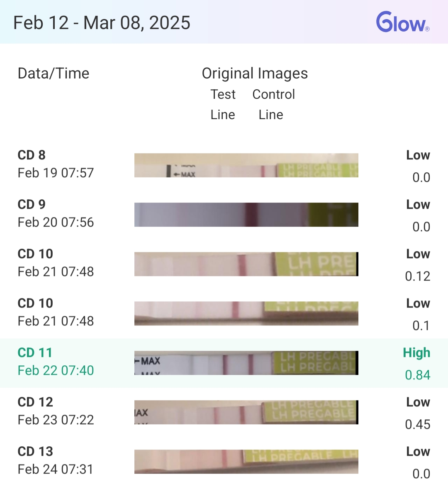Click the High 0.84 result
The height and width of the screenshot is (494, 448).
click(x=417, y=364)
